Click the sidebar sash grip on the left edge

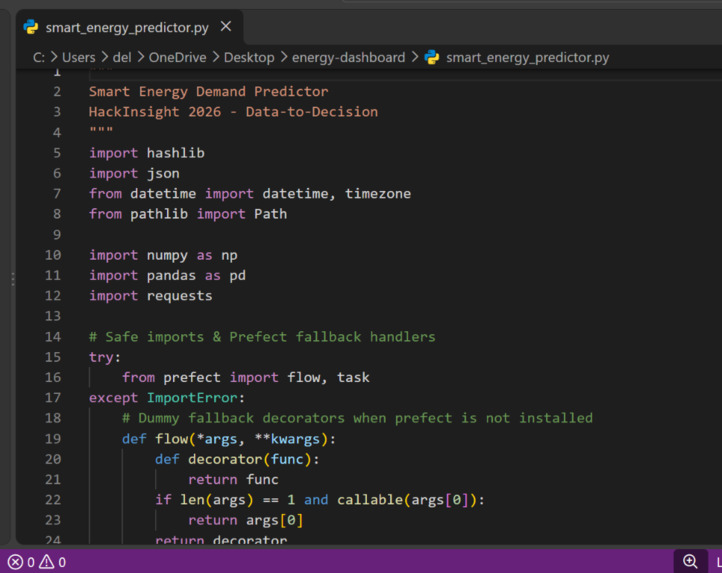pyautogui.click(x=12, y=279)
